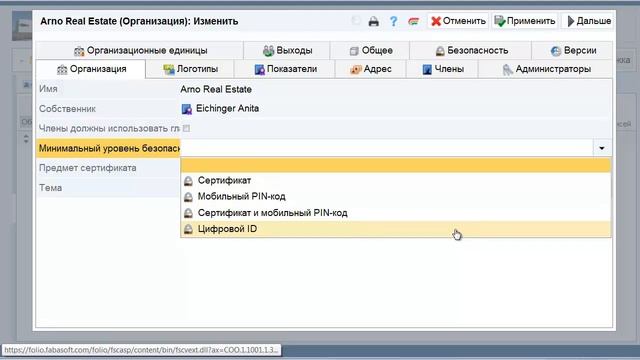Click the lock icon beside Сертификат
Screen dimensions: 640x360
(x=188, y=180)
